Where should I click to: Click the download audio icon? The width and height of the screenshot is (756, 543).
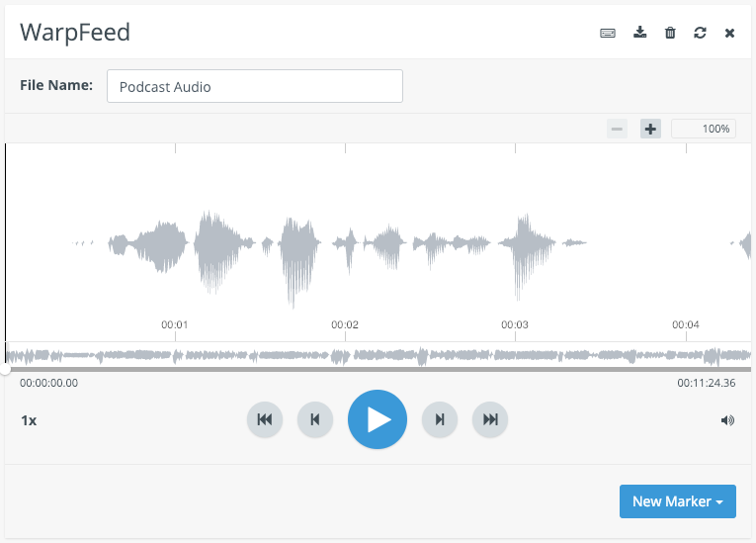[x=639, y=33]
